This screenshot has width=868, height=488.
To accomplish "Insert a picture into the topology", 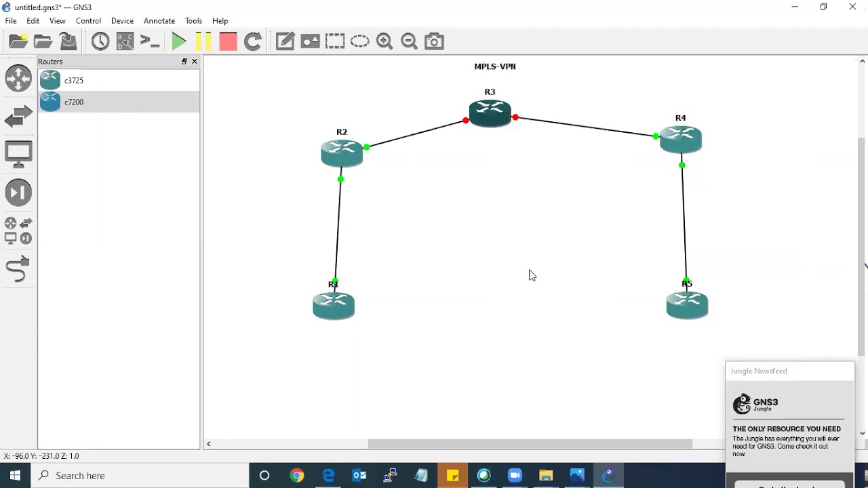I will (x=311, y=42).
